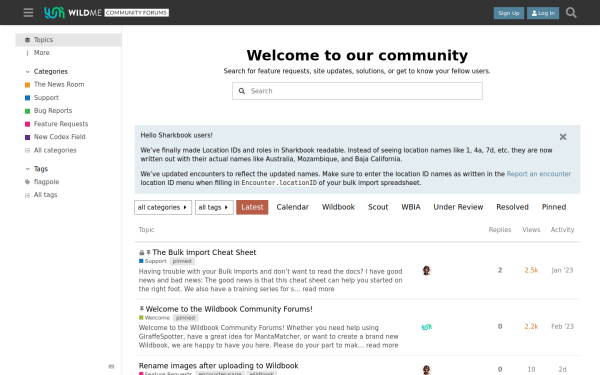Click the lock icon on Bulk Import topic
600x375 pixels.
click(x=142, y=253)
